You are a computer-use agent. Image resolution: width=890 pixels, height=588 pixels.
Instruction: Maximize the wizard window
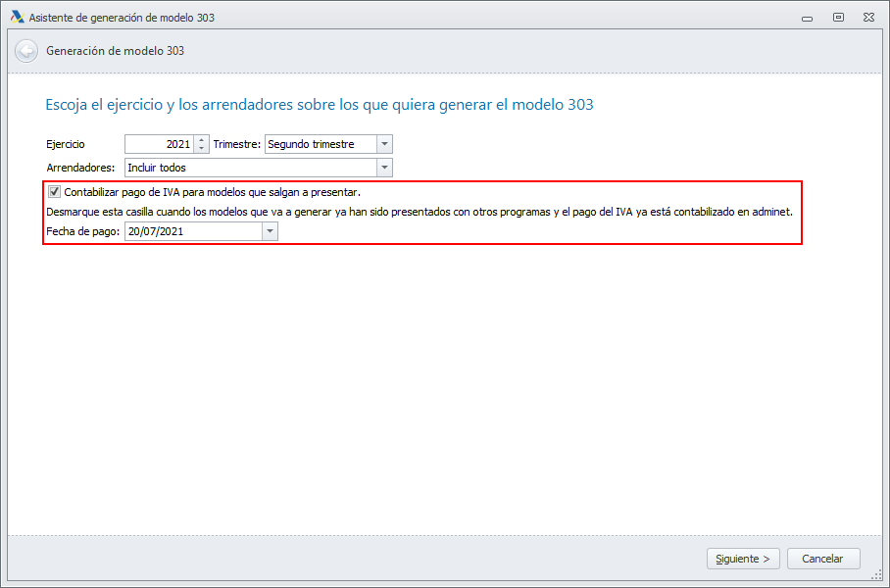tap(838, 18)
